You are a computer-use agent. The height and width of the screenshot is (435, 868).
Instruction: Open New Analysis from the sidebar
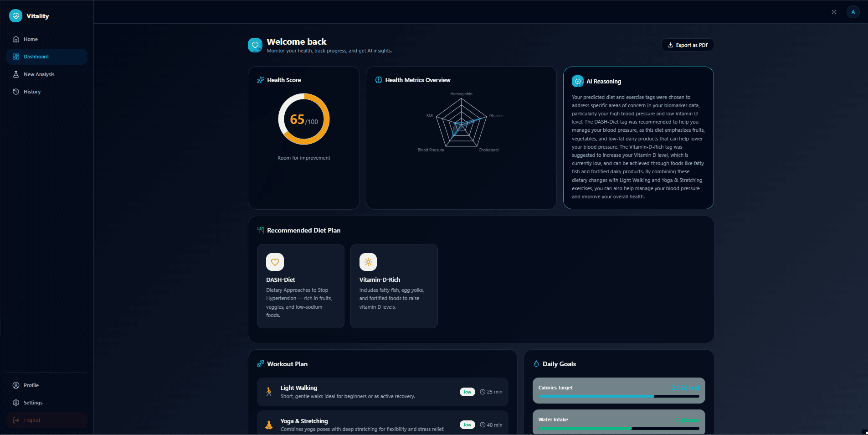(47, 74)
